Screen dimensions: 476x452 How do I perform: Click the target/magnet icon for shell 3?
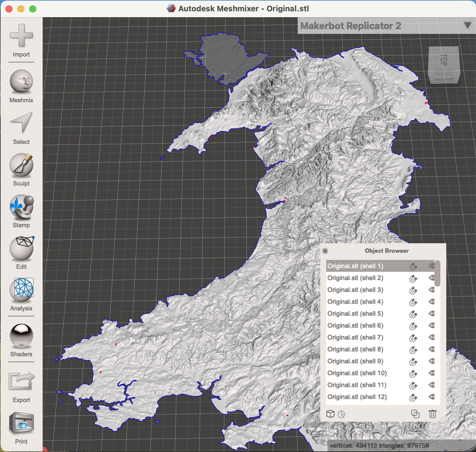tap(413, 290)
